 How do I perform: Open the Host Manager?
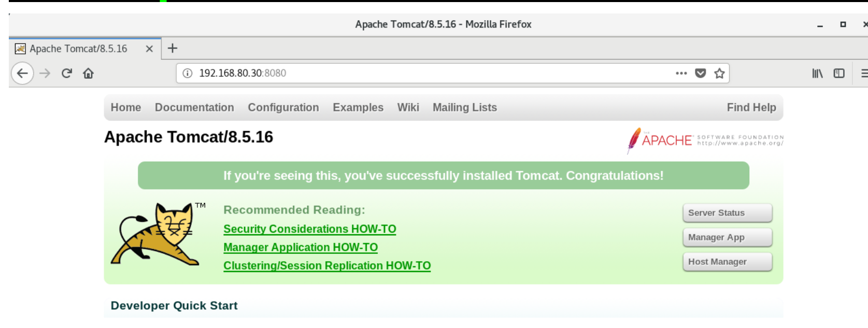[727, 262]
